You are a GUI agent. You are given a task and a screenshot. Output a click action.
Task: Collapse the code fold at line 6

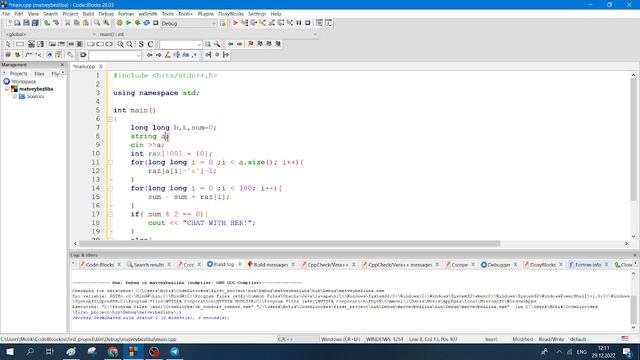[x=110, y=119]
